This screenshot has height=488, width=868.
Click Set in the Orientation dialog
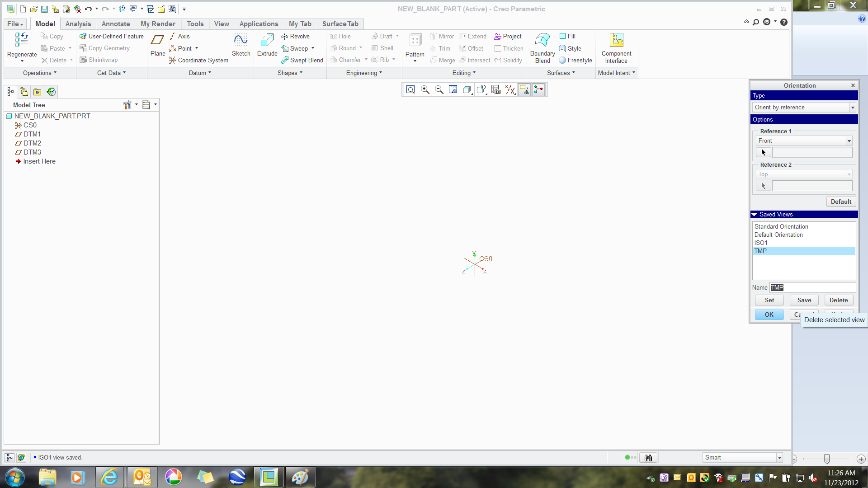[x=769, y=300]
